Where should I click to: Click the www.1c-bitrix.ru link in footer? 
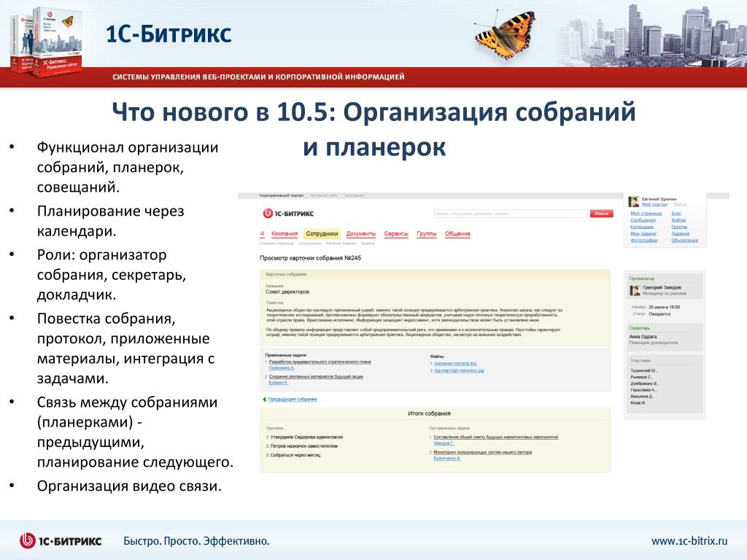(x=689, y=541)
